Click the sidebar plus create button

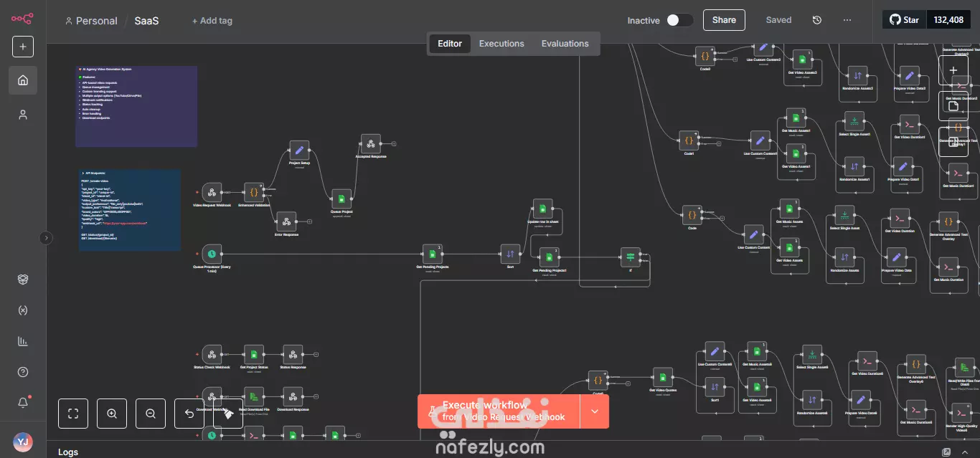tap(23, 47)
